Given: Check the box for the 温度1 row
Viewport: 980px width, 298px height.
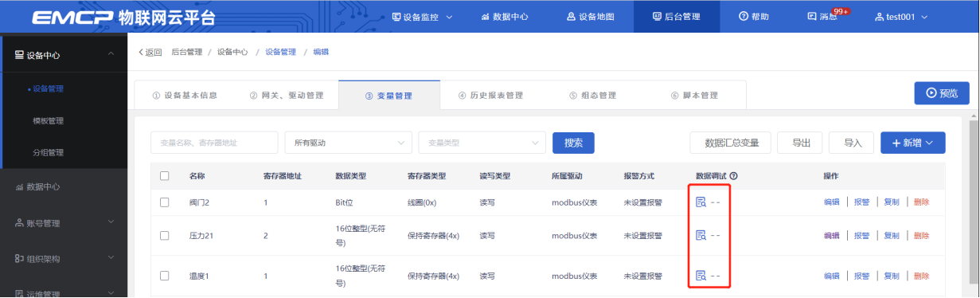Looking at the screenshot, I should [x=165, y=276].
